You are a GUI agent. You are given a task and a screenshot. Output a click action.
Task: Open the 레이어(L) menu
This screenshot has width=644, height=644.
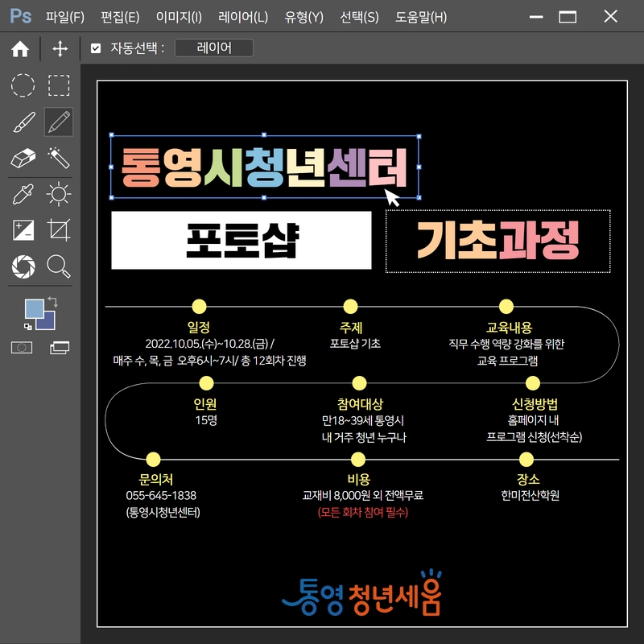[243, 17]
